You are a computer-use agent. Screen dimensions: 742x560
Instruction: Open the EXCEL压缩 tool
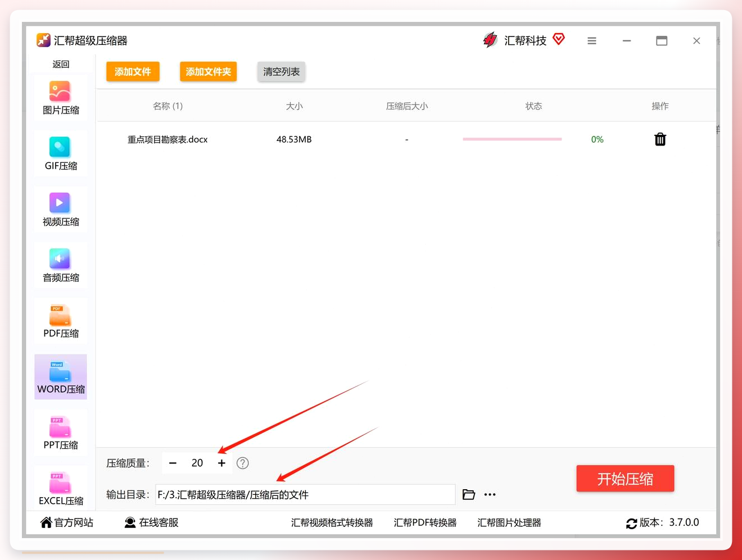(61, 488)
